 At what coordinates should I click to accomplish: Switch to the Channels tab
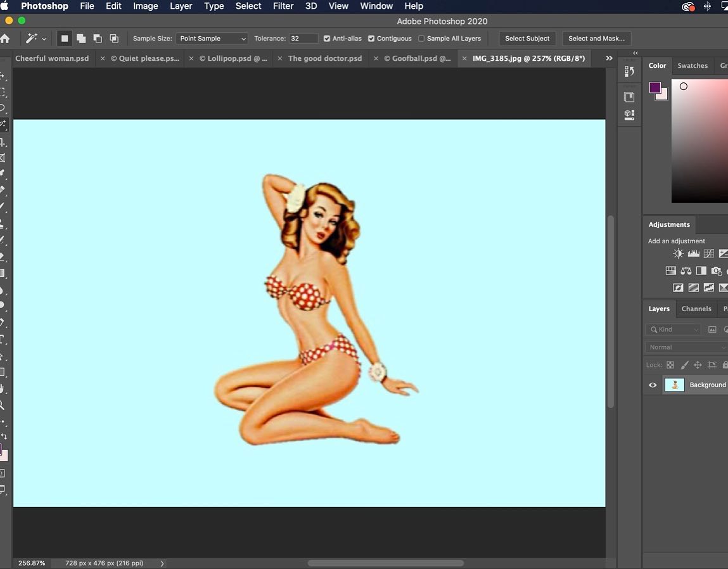[x=696, y=309]
